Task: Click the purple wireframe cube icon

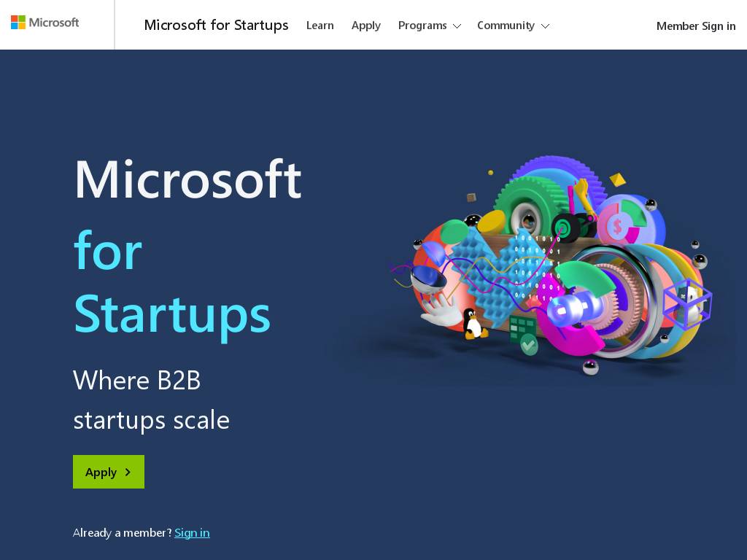Action: tap(686, 303)
